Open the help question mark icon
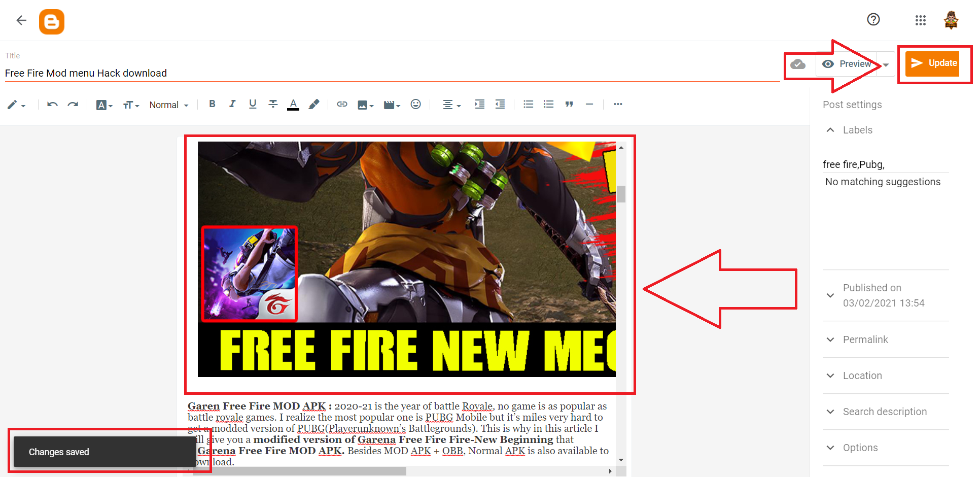Screen dimensions: 980x477 point(873,20)
